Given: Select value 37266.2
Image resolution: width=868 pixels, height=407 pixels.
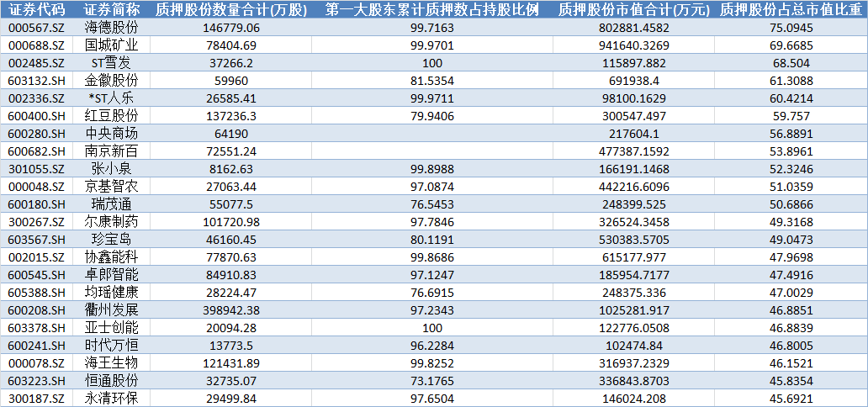Looking at the screenshot, I should 231,62.
